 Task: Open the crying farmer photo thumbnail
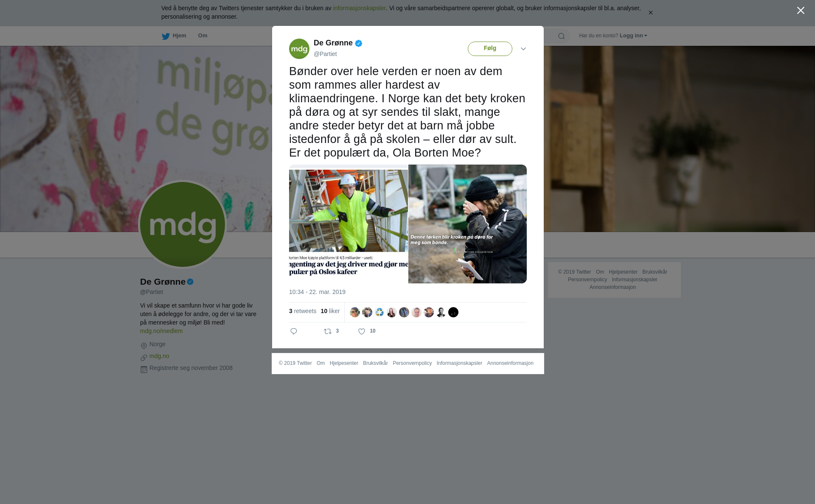(x=467, y=224)
